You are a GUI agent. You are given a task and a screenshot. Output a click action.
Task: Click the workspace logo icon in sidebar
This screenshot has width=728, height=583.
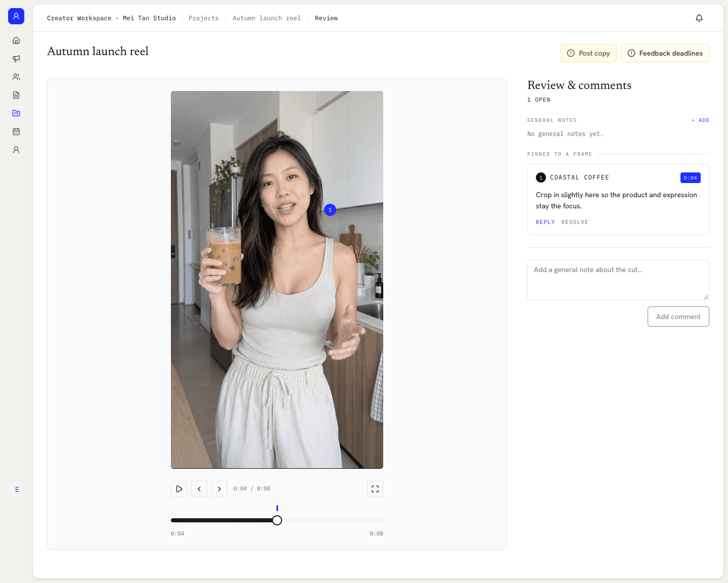point(16,16)
